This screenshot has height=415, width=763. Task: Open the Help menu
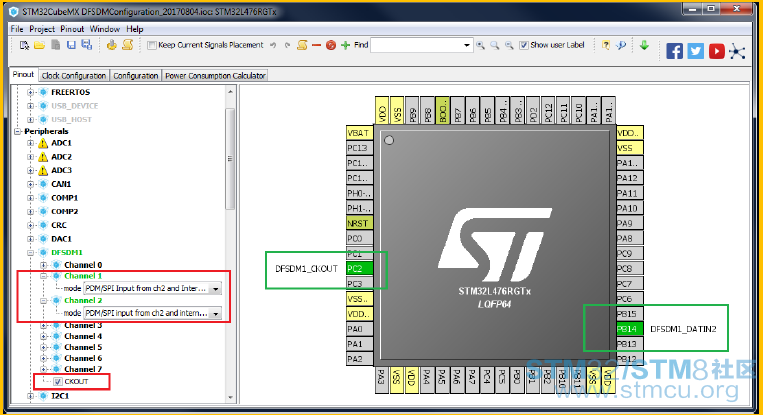click(x=135, y=29)
